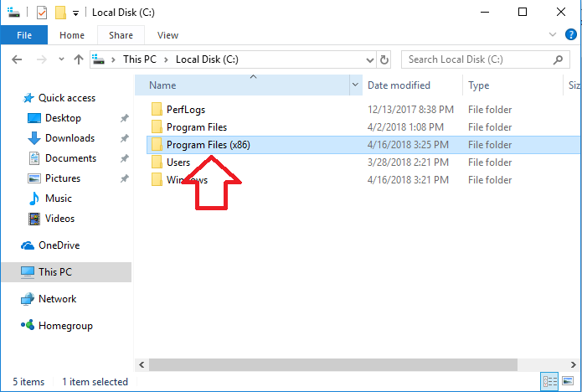
Task: Click the pin icon next to Documents
Action: pyautogui.click(x=124, y=158)
